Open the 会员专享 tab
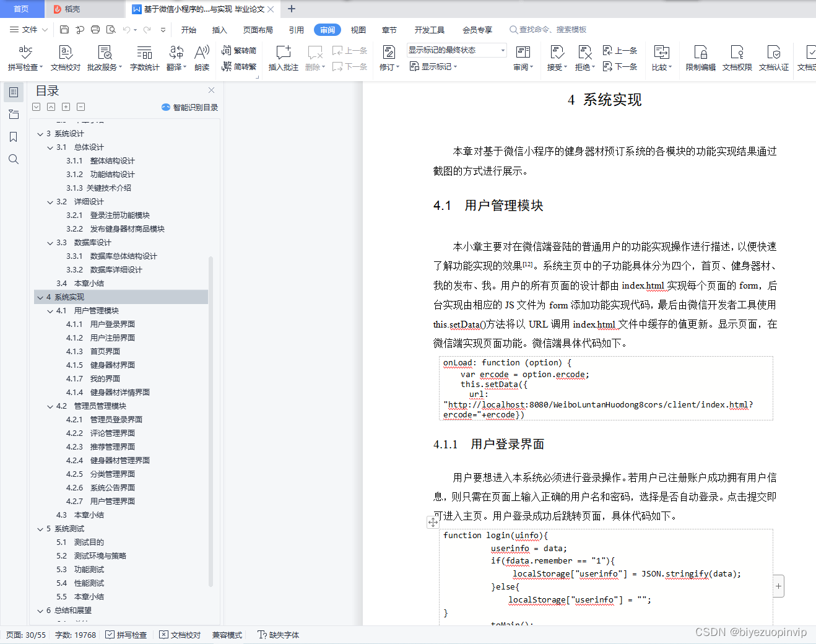Viewport: 816px width, 644px height. click(477, 30)
